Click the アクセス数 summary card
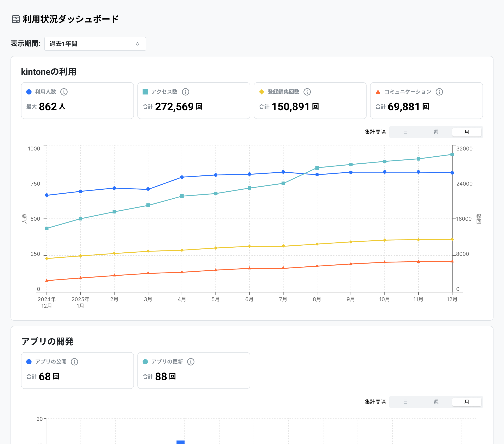This screenshot has height=444, width=504. click(x=194, y=101)
